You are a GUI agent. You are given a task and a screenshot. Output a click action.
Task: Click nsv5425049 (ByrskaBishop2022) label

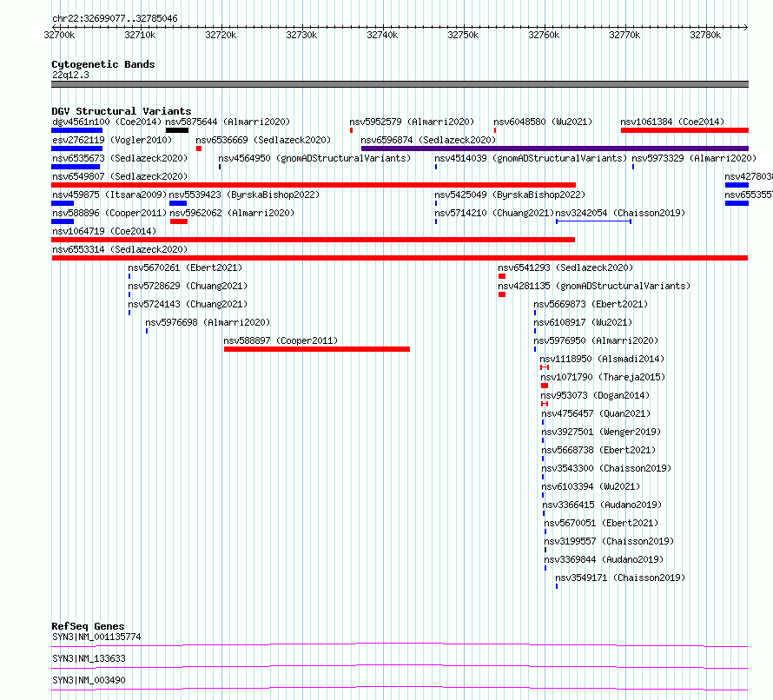pos(510,195)
